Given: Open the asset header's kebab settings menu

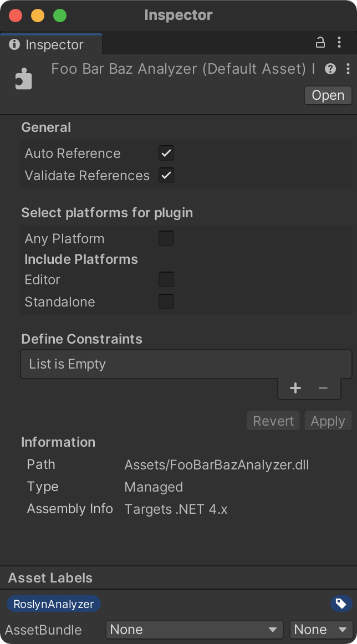Looking at the screenshot, I should click(348, 69).
